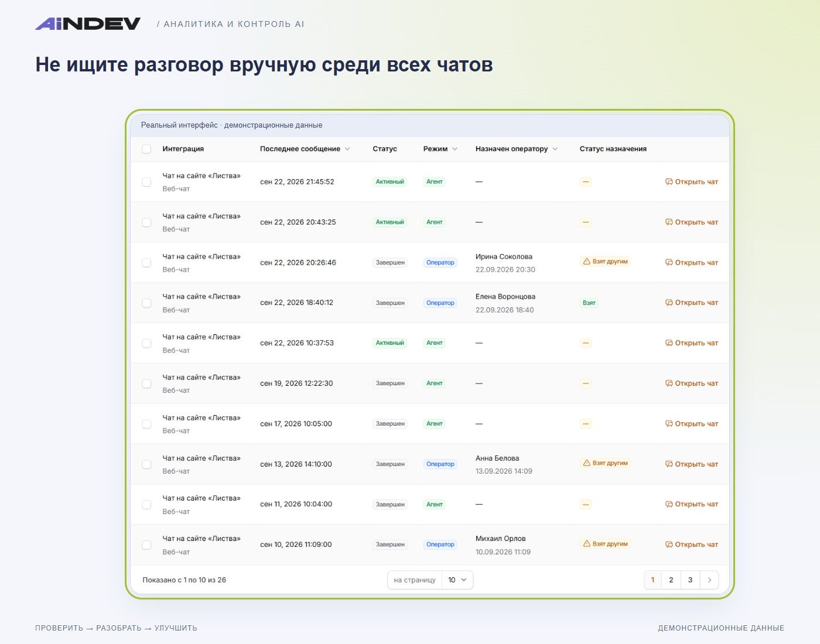
Task: Click the Статус column header
Action: (385, 149)
